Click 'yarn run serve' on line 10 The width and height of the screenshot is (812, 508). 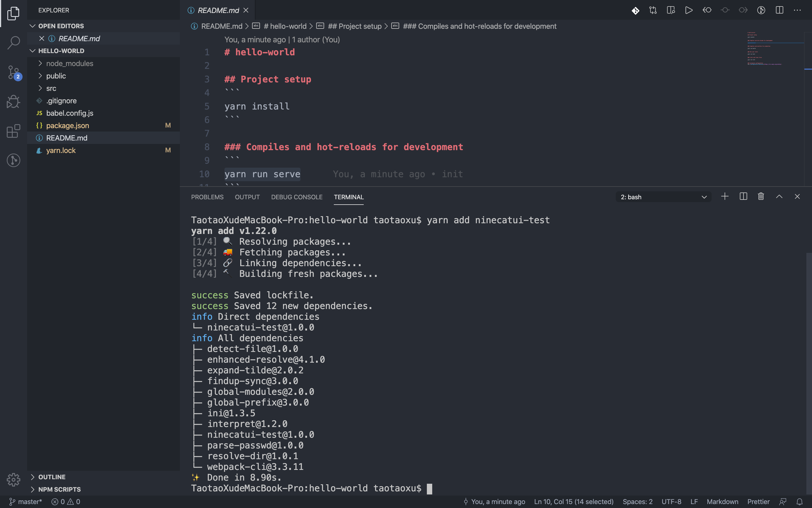point(262,174)
